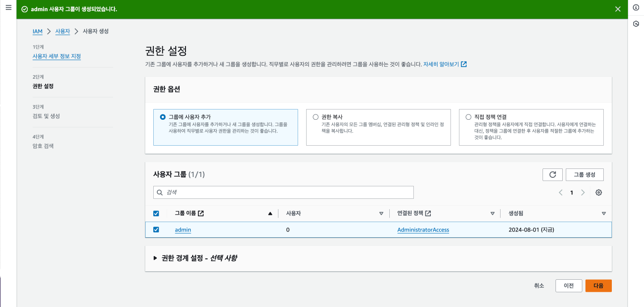Click the refresh user groups button
The width and height of the screenshot is (644, 307).
[552, 175]
